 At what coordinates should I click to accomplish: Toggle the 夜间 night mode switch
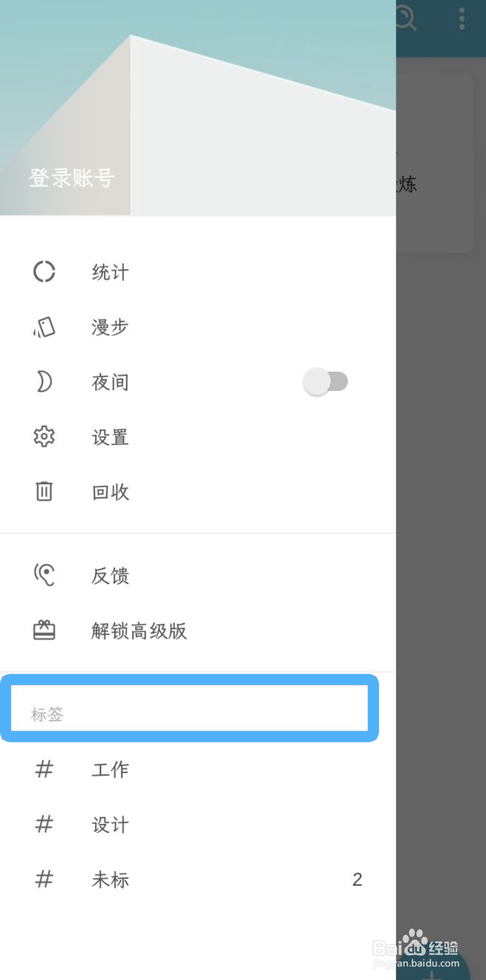coord(326,381)
